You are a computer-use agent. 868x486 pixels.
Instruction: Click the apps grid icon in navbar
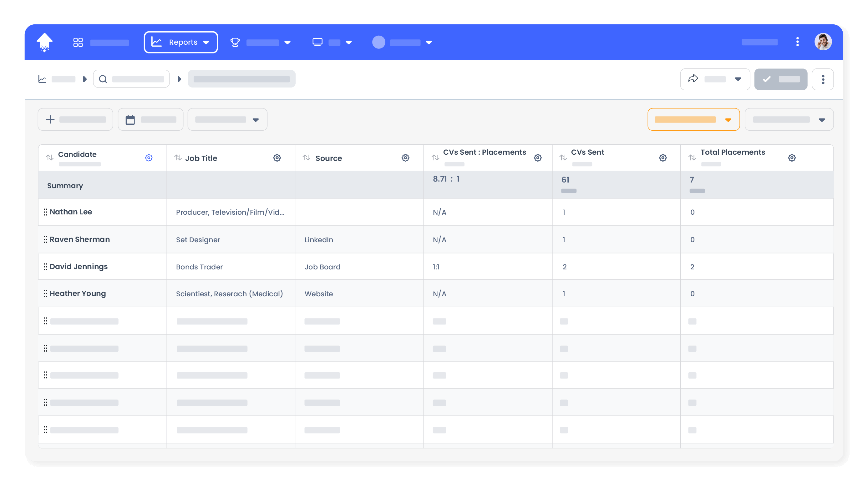point(78,42)
